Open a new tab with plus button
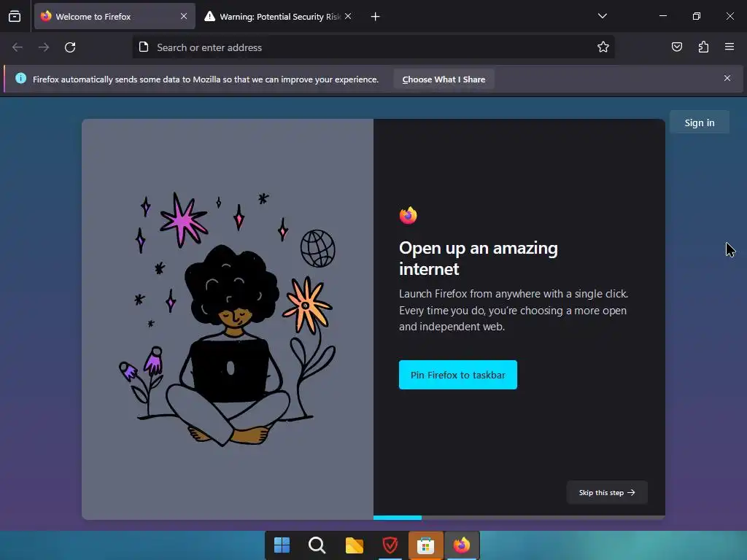This screenshot has width=747, height=560. (x=376, y=17)
